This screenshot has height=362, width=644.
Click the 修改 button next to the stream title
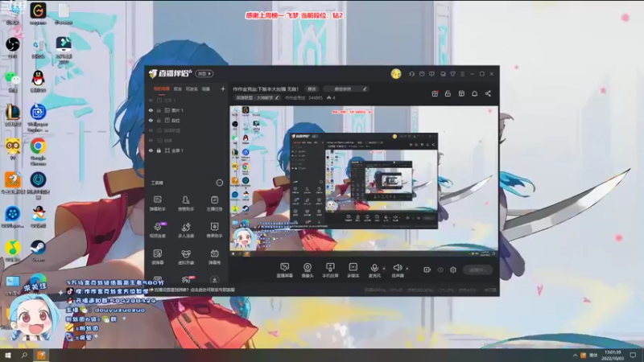coord(312,88)
